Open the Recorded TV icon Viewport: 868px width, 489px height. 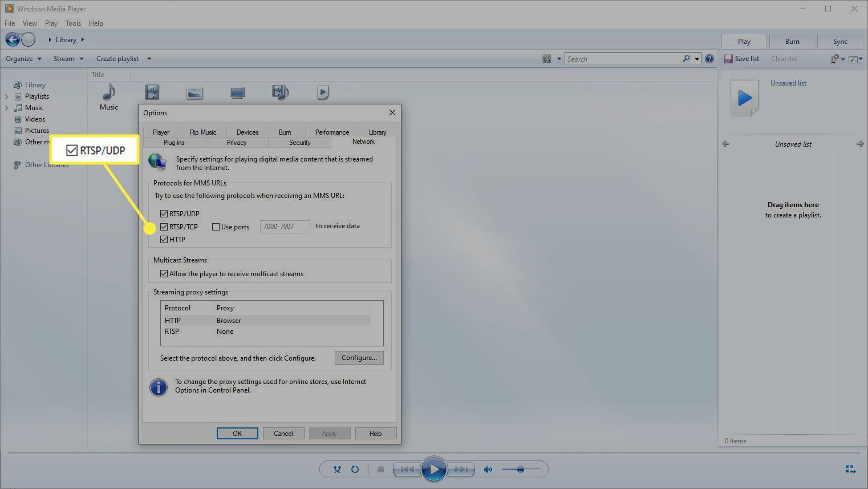pos(237,92)
